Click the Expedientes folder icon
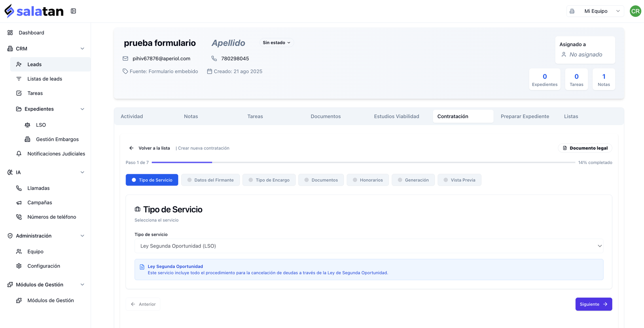 [x=19, y=109]
